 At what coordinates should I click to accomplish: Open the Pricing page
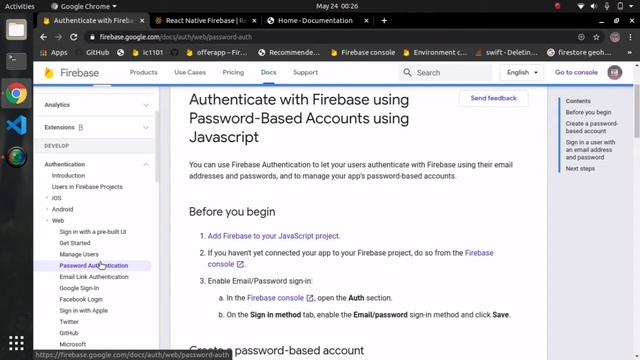[x=233, y=72]
